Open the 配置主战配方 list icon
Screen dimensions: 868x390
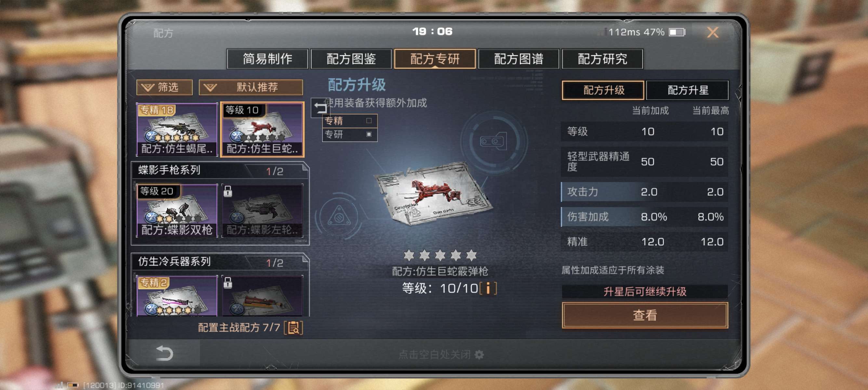pos(294,327)
